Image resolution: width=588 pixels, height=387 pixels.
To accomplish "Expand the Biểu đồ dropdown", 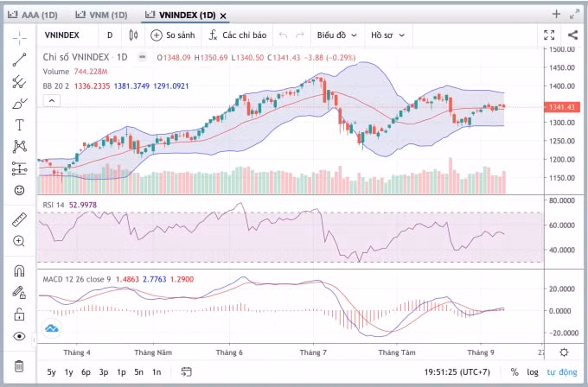I will 336,35.
